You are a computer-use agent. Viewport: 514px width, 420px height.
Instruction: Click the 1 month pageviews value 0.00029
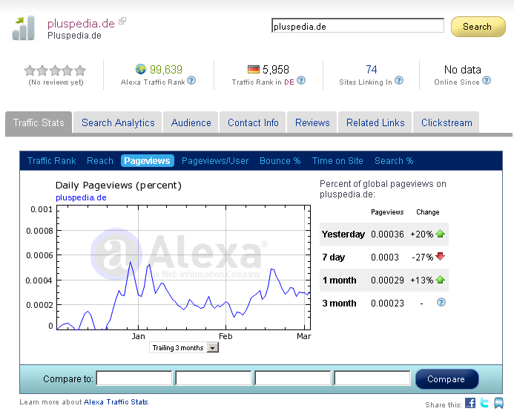[387, 280]
